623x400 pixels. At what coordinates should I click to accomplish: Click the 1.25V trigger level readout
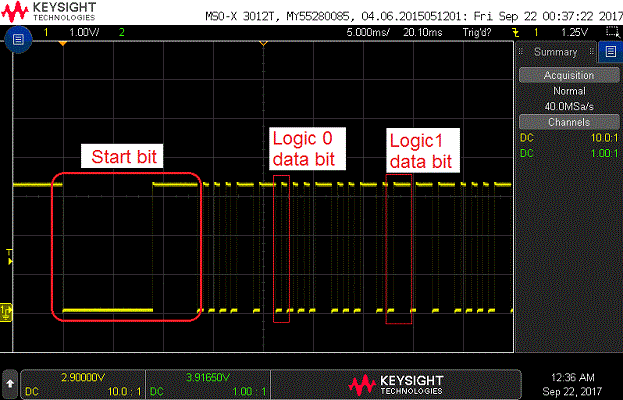574,32
